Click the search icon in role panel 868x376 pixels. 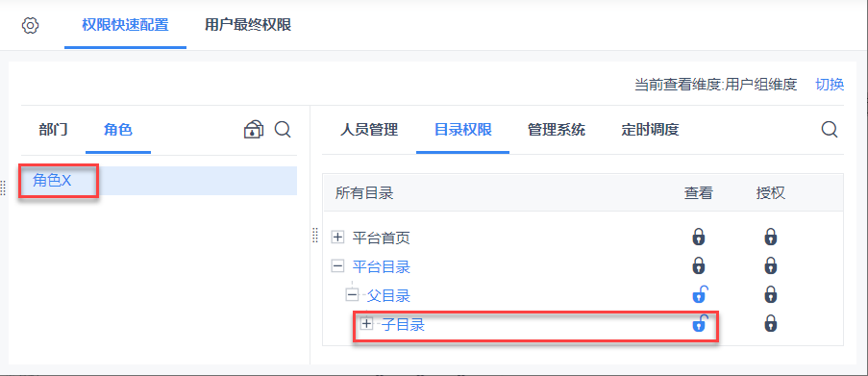(283, 130)
